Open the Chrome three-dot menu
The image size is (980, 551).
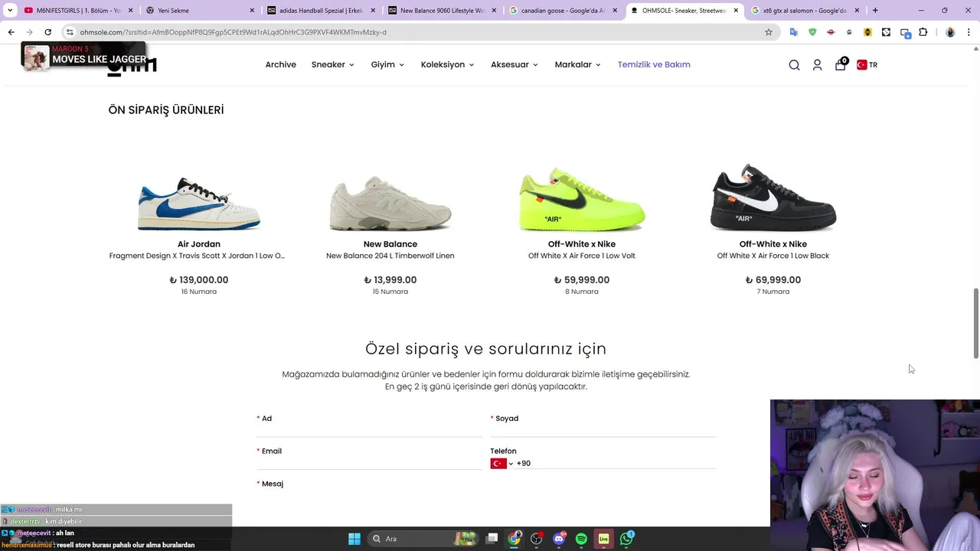click(969, 32)
